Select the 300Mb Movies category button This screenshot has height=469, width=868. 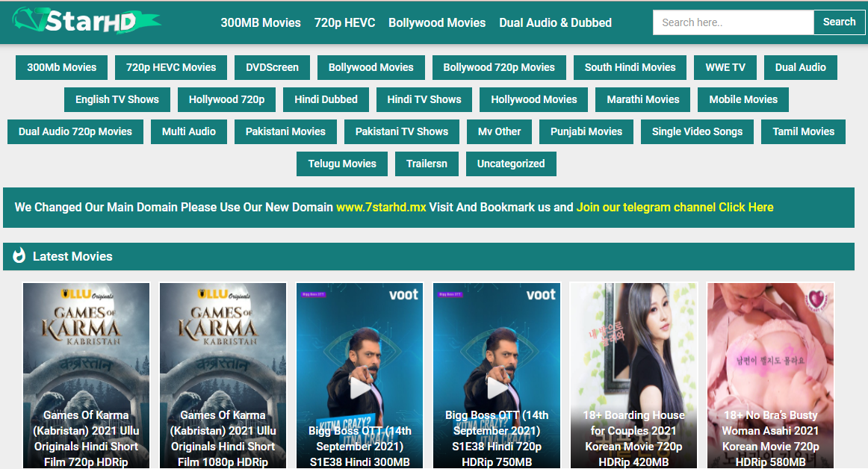tap(61, 67)
